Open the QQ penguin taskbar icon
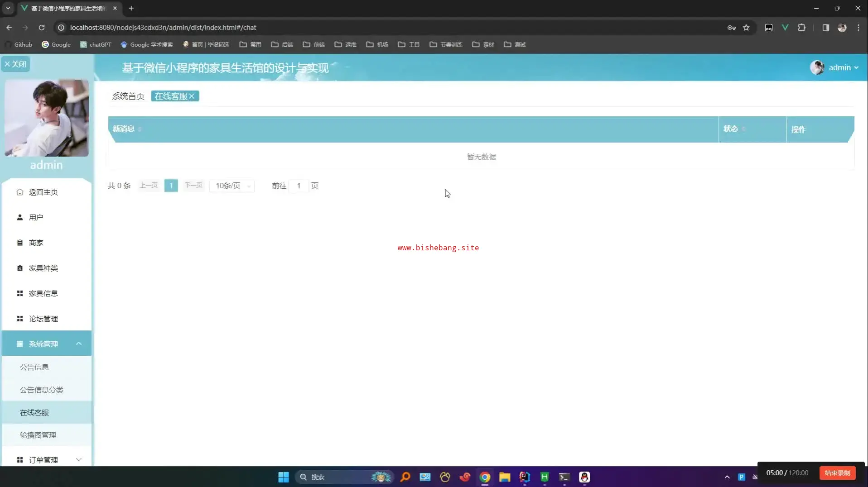Screen dimensions: 868x487 584,477
